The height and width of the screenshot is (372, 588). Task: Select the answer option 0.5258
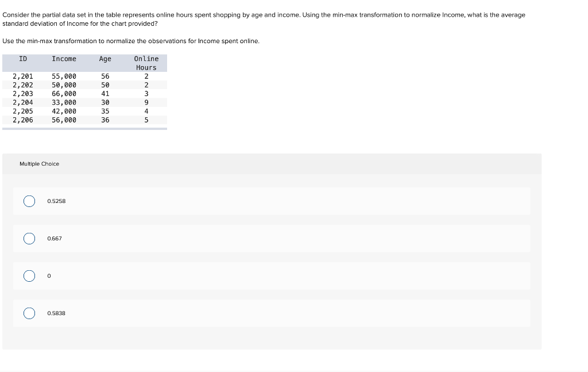pyautogui.click(x=29, y=201)
